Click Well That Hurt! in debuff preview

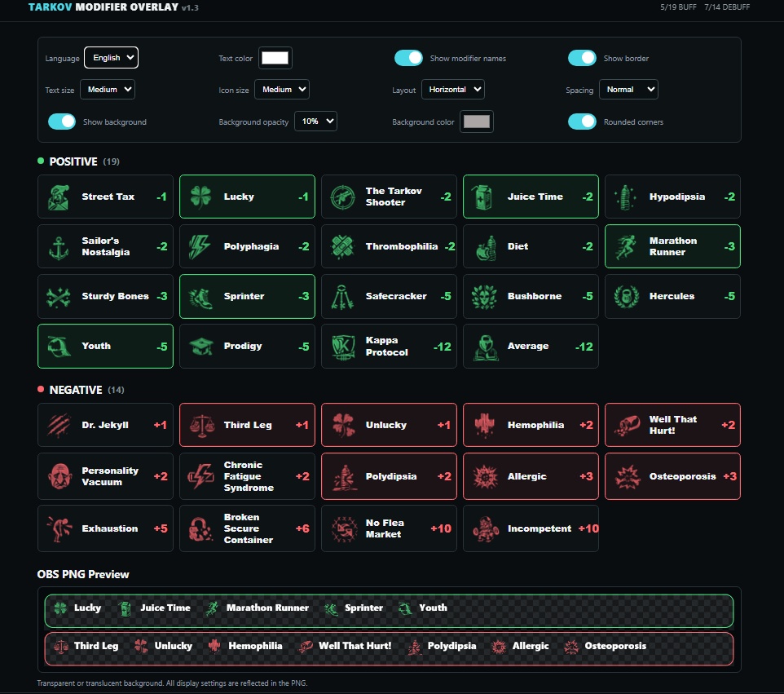(355, 646)
